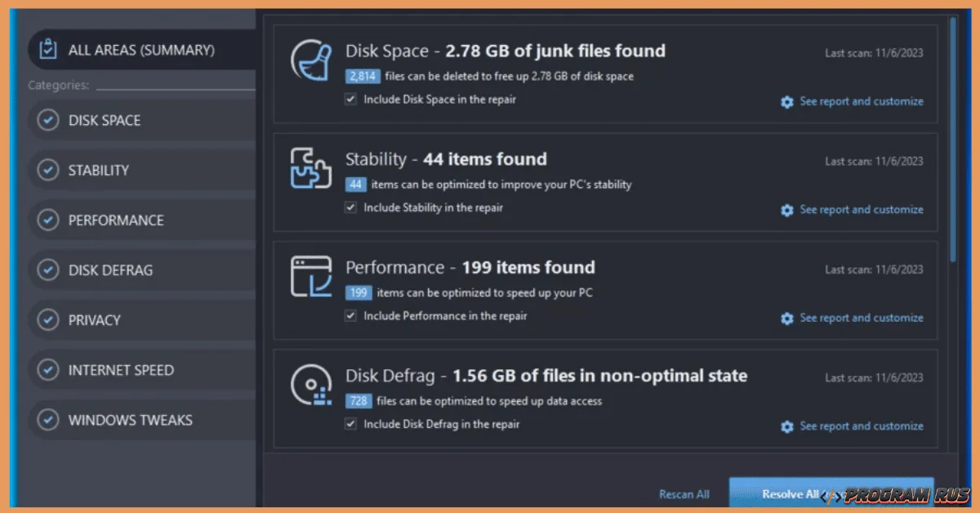Open the Disk Defrag sidebar category
This screenshot has width=980, height=513.
(x=110, y=270)
